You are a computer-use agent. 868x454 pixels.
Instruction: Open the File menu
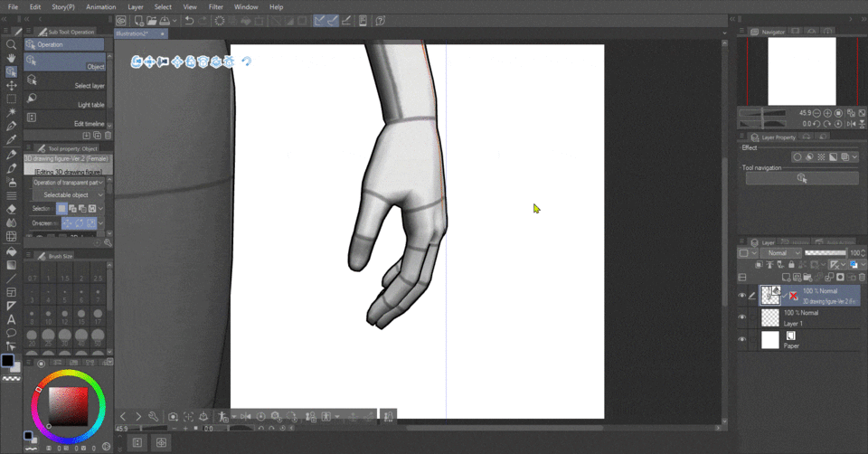pos(13,6)
